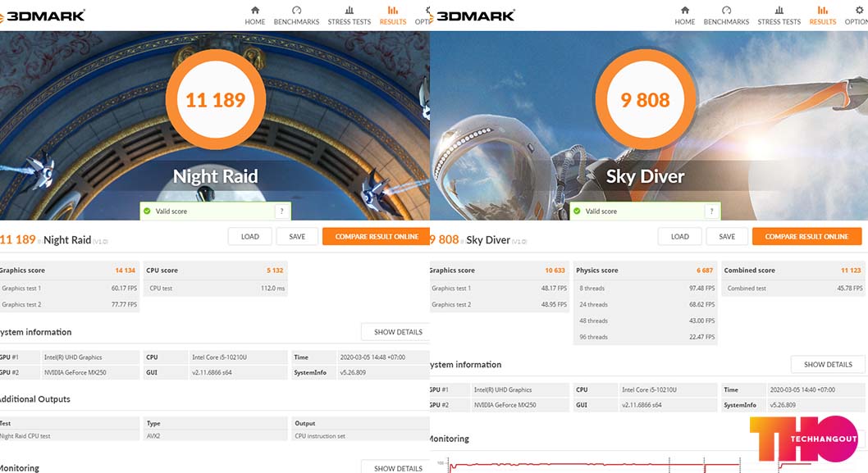Click the Sky Diver title over the banner
The width and height of the screenshot is (868, 473).
646,176
